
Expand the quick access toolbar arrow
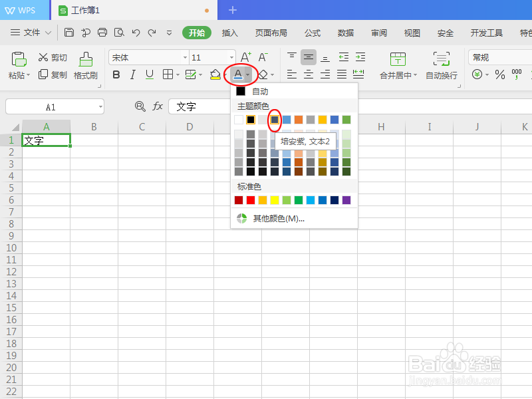pos(169,33)
